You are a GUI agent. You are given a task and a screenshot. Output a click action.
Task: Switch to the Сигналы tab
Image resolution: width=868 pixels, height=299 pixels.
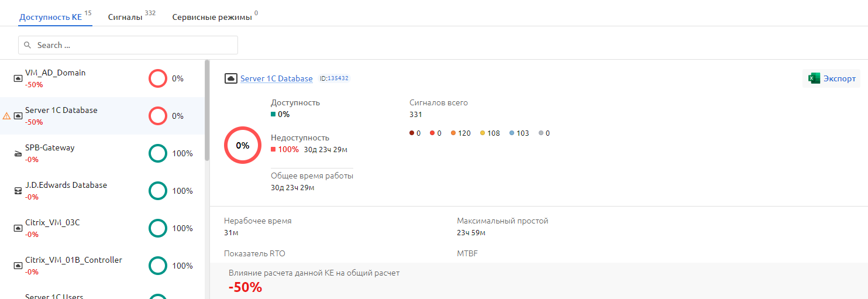[x=125, y=18]
